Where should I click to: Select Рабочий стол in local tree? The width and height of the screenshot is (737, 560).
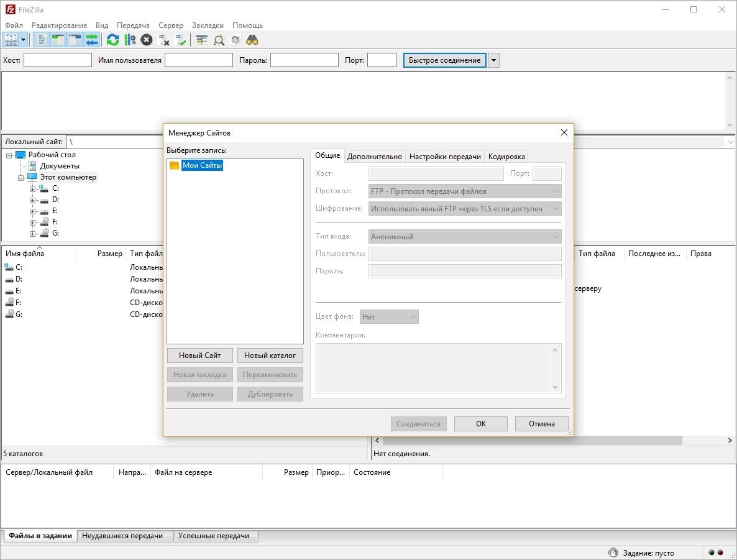[52, 155]
